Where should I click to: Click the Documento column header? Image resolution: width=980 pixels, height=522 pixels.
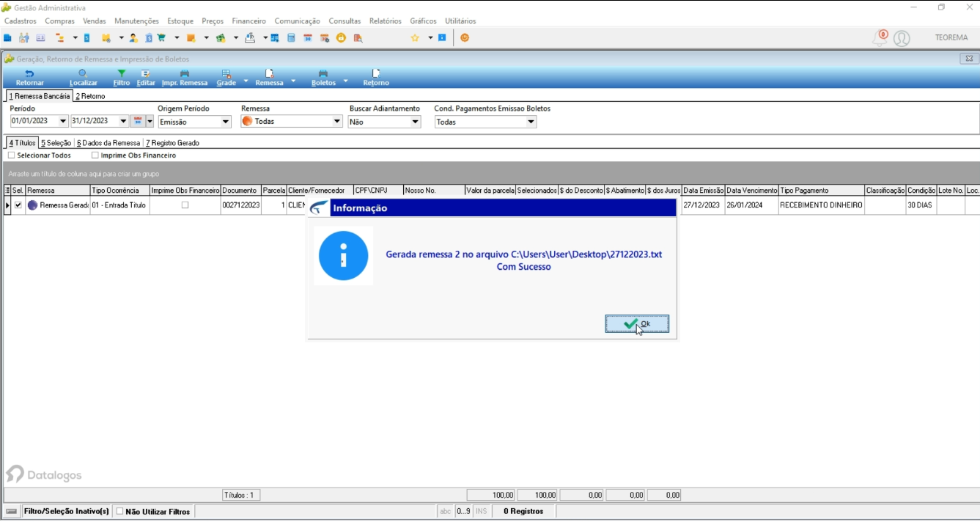pos(241,191)
